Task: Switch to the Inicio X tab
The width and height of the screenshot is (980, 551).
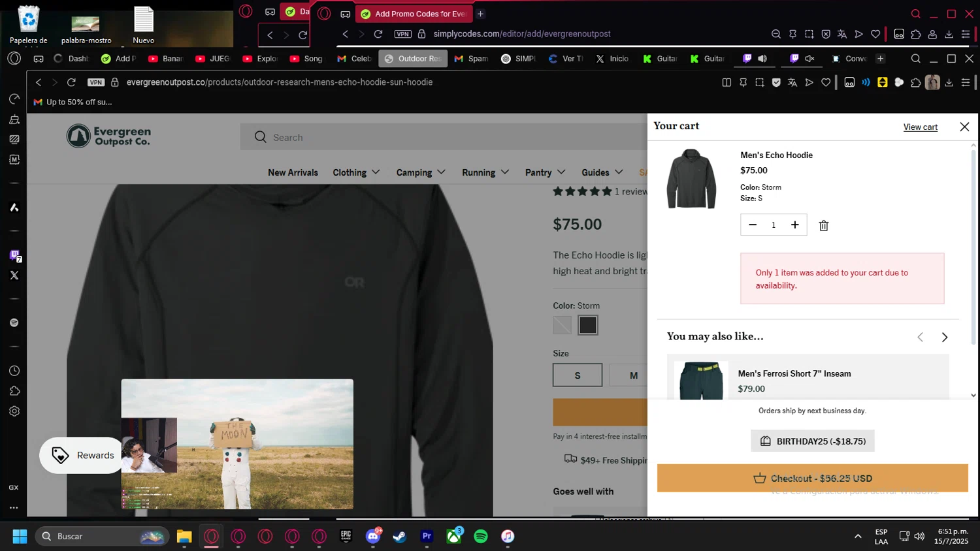Action: pos(612,59)
